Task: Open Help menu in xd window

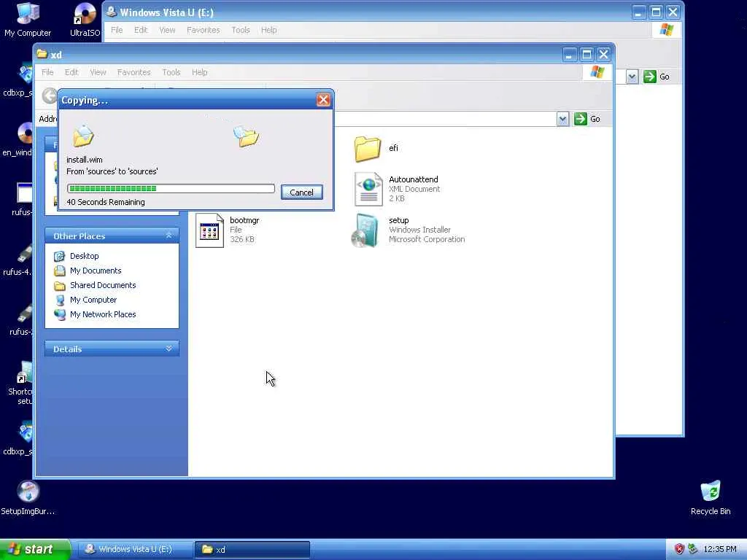Action: tap(200, 72)
